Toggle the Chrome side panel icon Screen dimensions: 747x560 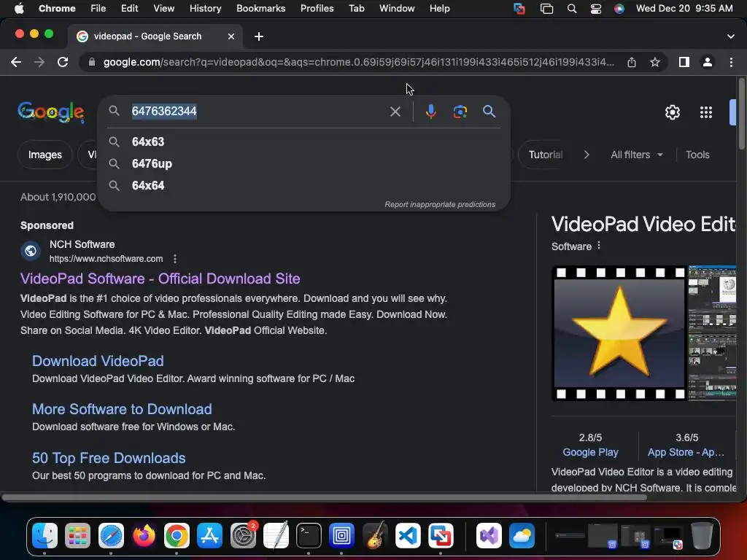point(684,63)
